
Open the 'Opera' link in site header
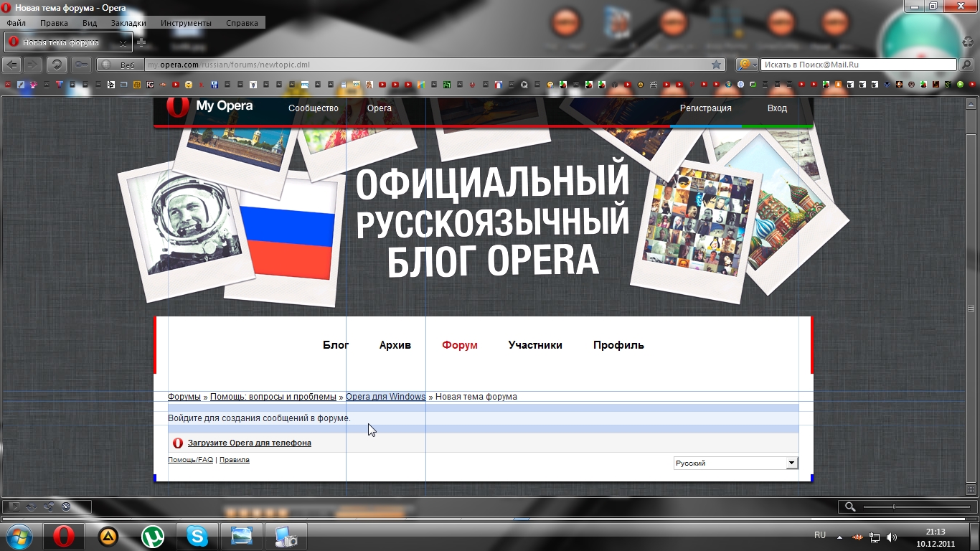(x=380, y=108)
